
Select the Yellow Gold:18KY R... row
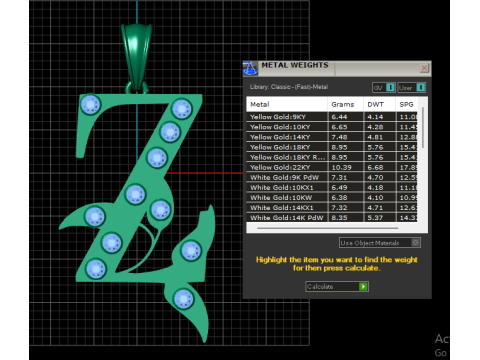tap(332, 157)
